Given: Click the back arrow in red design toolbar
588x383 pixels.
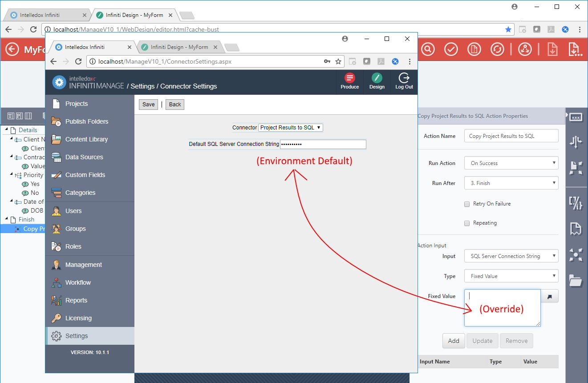Looking at the screenshot, I should [12, 49].
